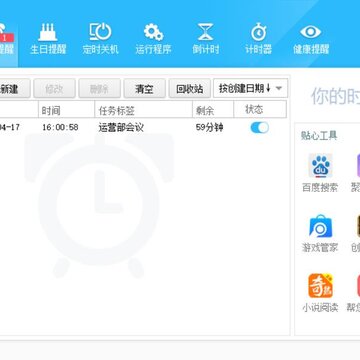
Task: Click the 清空 clear all button
Action: click(144, 88)
